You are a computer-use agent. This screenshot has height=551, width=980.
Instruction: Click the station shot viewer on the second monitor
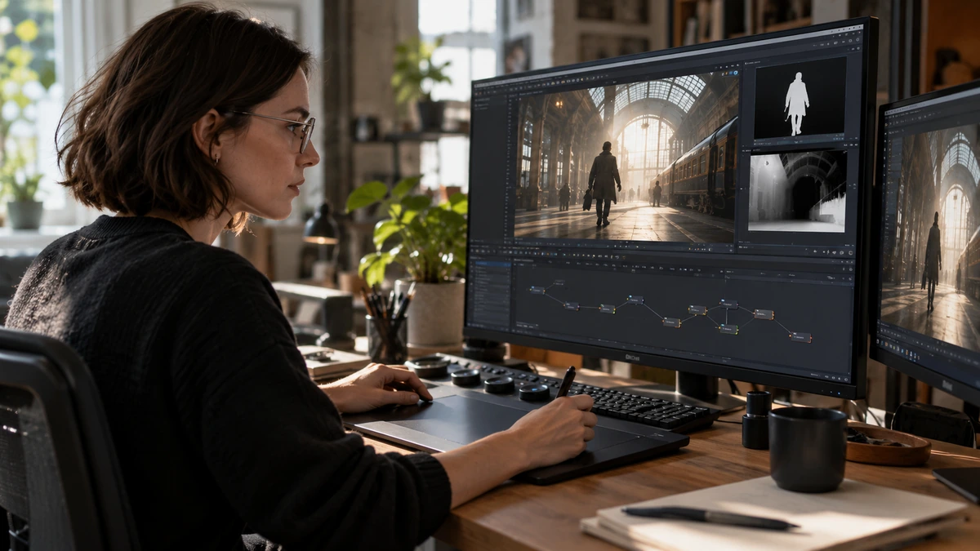tap(931, 235)
